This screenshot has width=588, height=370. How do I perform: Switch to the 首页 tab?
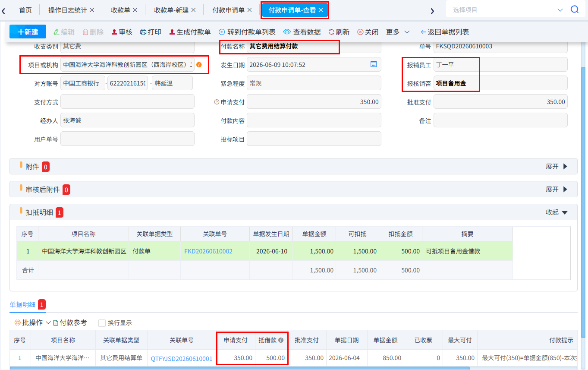click(25, 10)
